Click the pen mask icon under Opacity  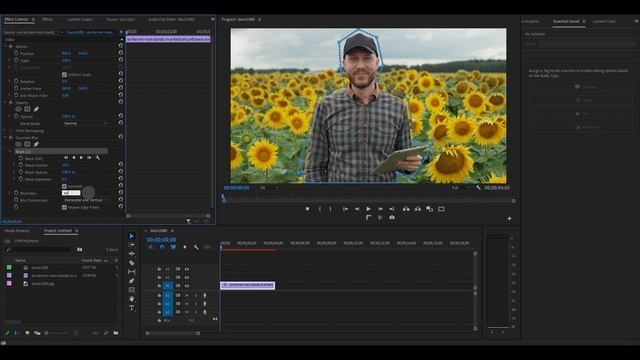tap(36, 109)
